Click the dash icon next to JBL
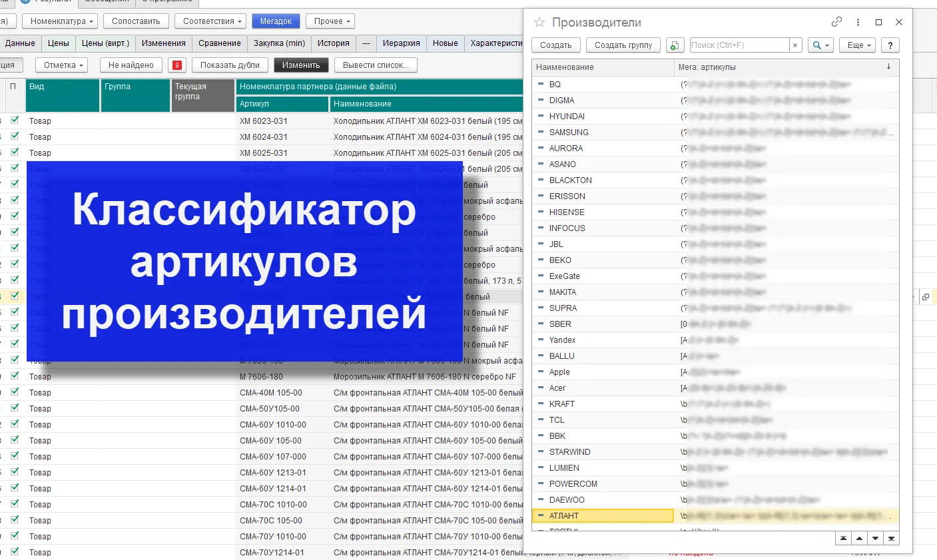937x560 pixels. click(x=541, y=244)
